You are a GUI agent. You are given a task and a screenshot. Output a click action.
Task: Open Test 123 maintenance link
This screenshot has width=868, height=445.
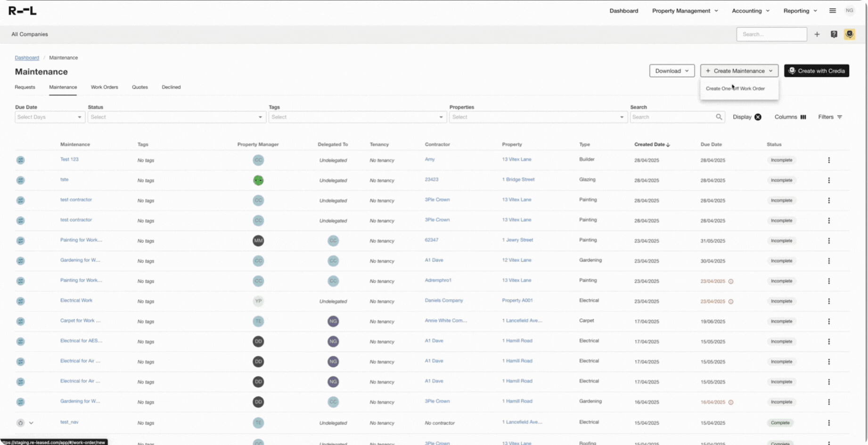69,159
